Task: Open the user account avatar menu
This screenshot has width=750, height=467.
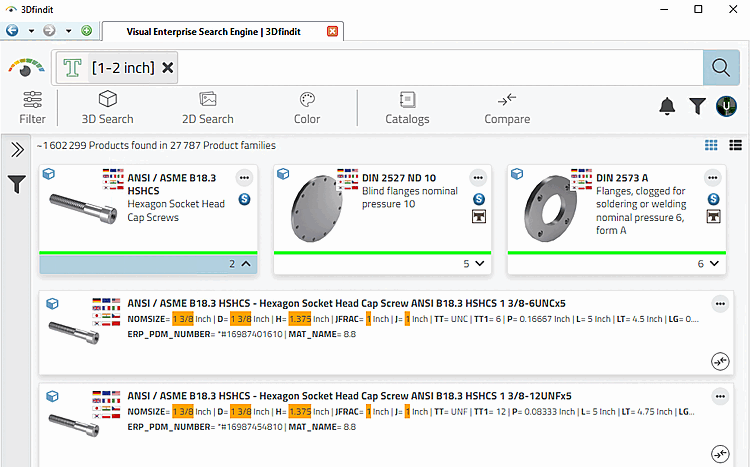Action: [x=727, y=106]
